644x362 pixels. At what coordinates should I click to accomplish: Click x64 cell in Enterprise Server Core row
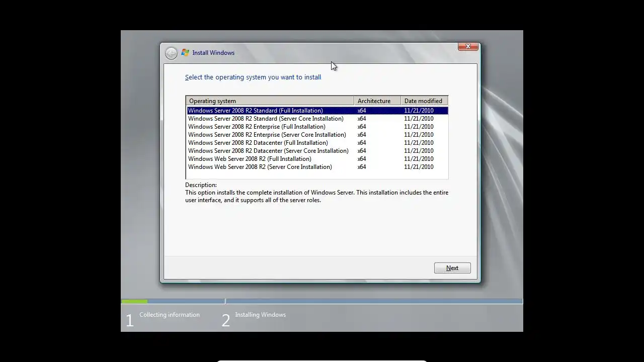tap(362, 135)
